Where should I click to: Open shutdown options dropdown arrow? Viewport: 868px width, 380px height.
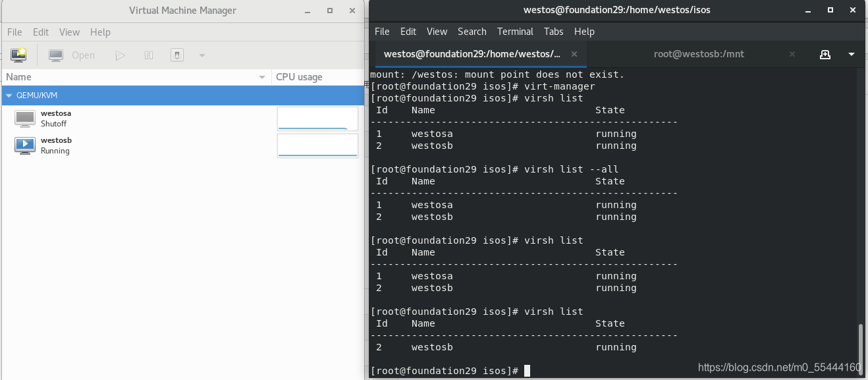tap(202, 55)
